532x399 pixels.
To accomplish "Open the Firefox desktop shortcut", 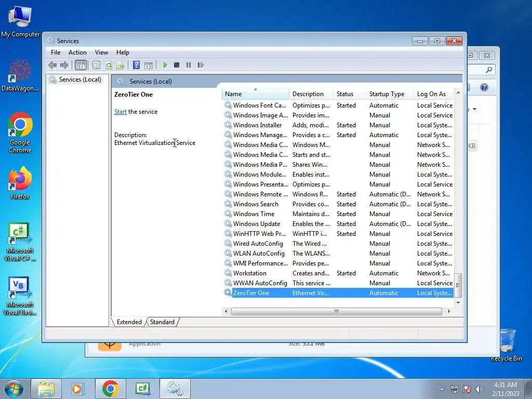I will 20,182.
